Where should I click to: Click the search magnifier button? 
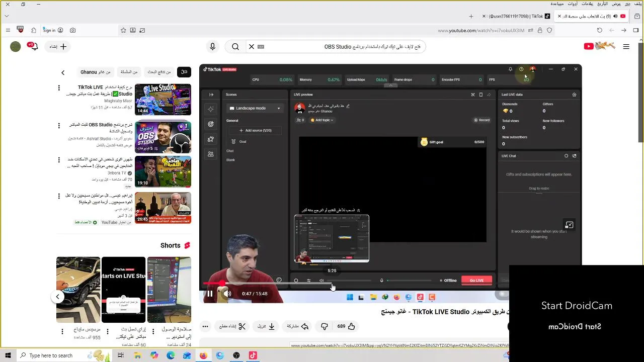point(235,47)
